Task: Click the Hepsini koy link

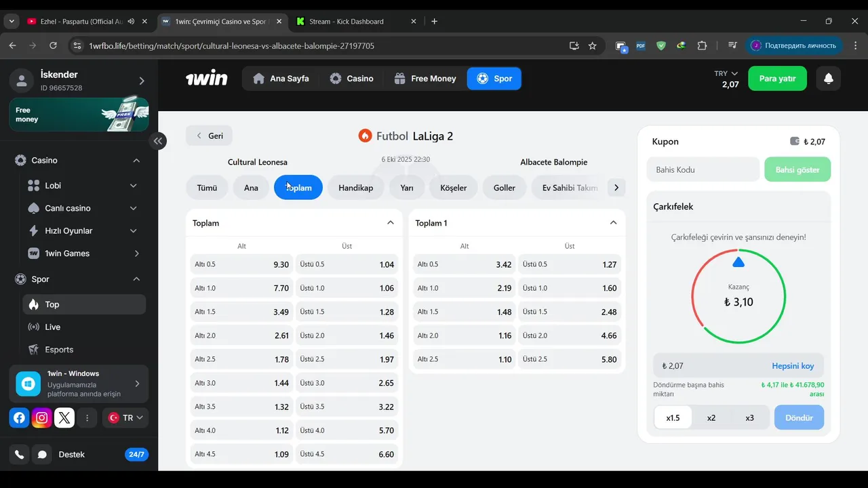Action: 793,366
